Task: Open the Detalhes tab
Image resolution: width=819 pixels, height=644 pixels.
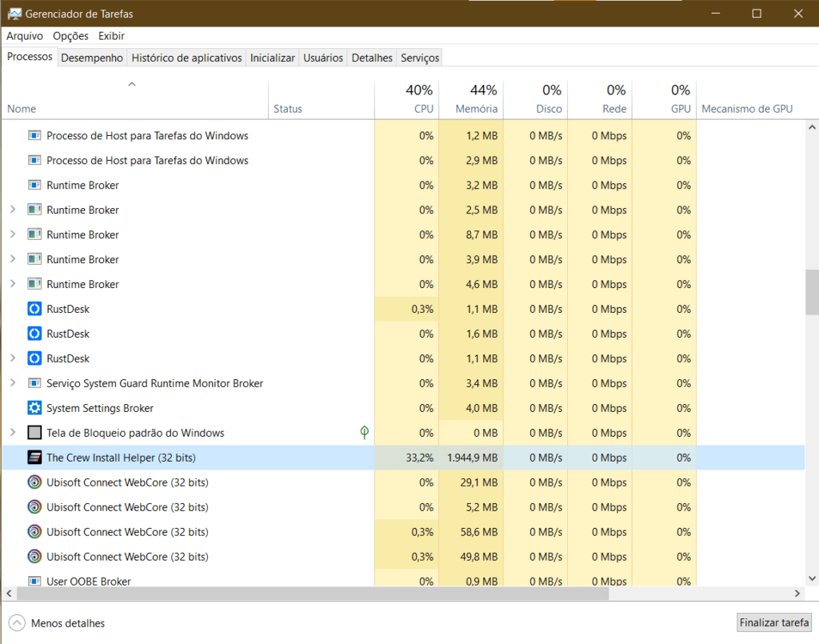Action: click(x=372, y=58)
